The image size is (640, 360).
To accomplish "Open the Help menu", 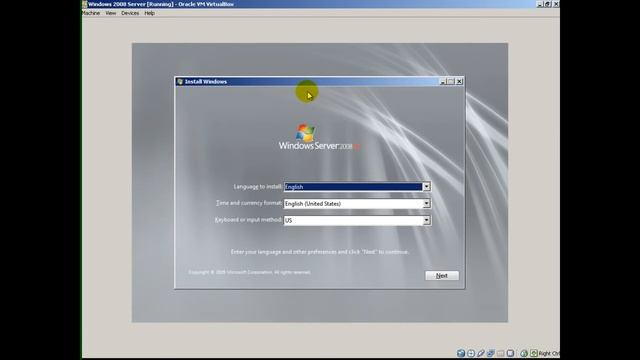I will (149, 13).
